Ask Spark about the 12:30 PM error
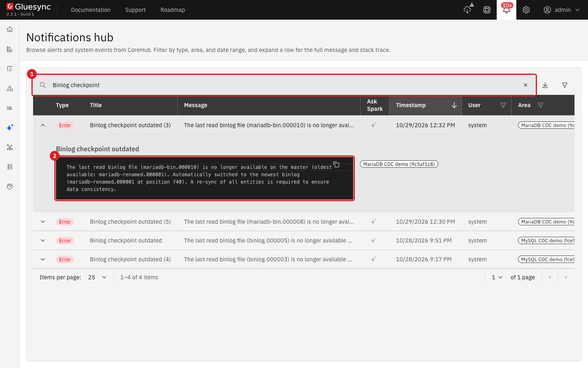Image resolution: width=588 pixels, height=368 pixels. coord(374,222)
